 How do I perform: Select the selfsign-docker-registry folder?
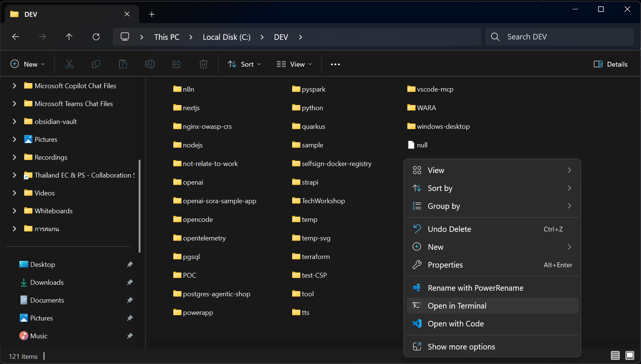tap(332, 163)
